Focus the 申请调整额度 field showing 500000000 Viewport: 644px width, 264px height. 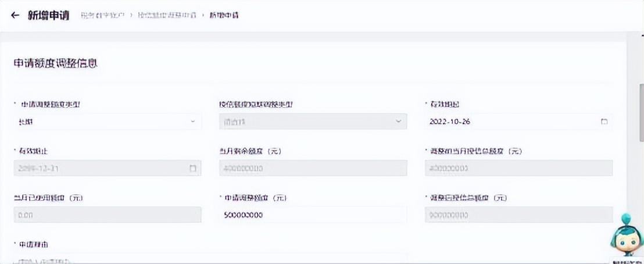313,215
